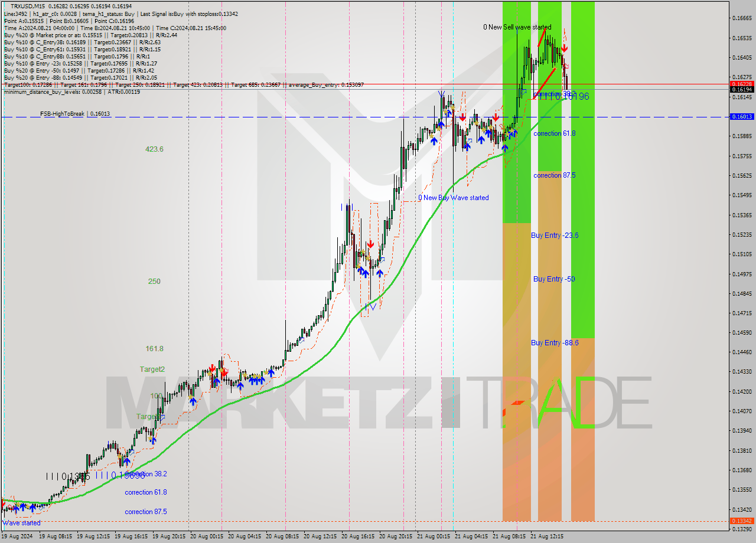Click the '0 New Buy Wave started' label
Viewport: 756px width, 543px height.
[454, 198]
